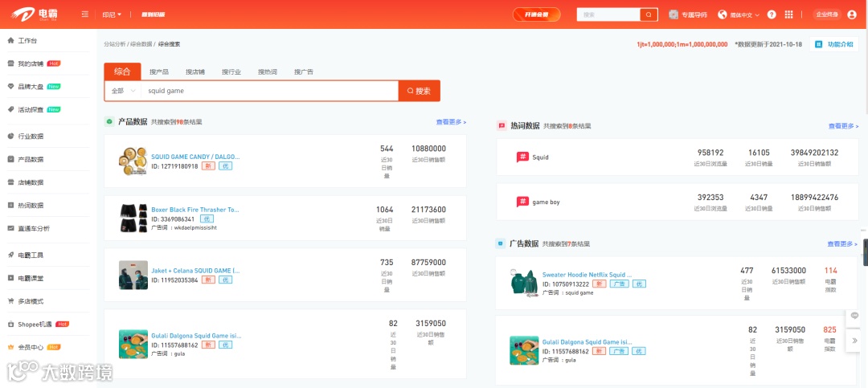Open the 全部 search scope dropdown
The width and height of the screenshot is (868, 388).
tap(123, 91)
